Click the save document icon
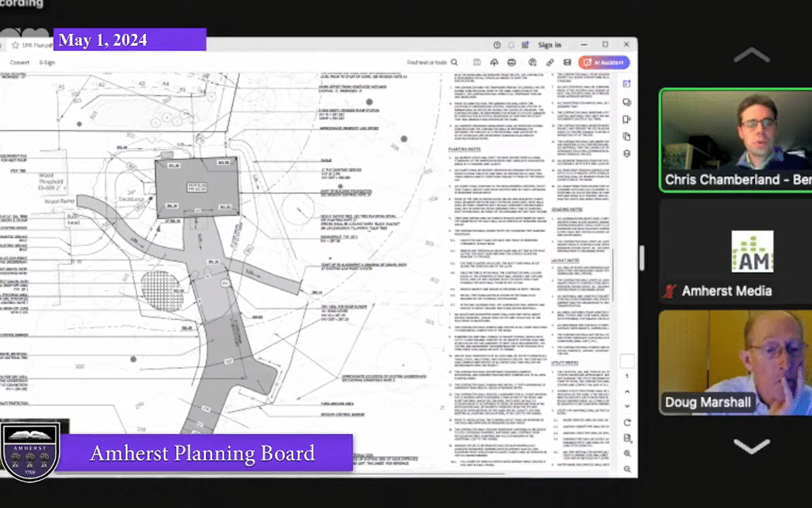812x508 pixels. 477,62
